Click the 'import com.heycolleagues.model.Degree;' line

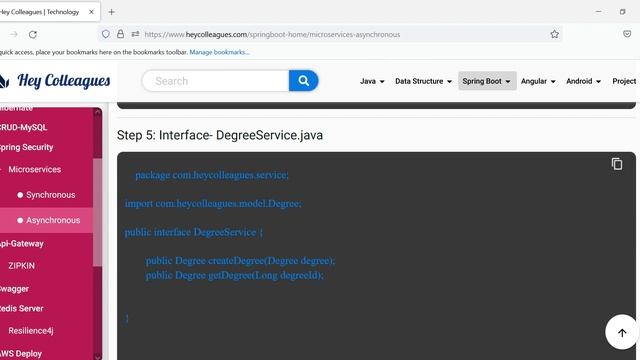(x=213, y=203)
